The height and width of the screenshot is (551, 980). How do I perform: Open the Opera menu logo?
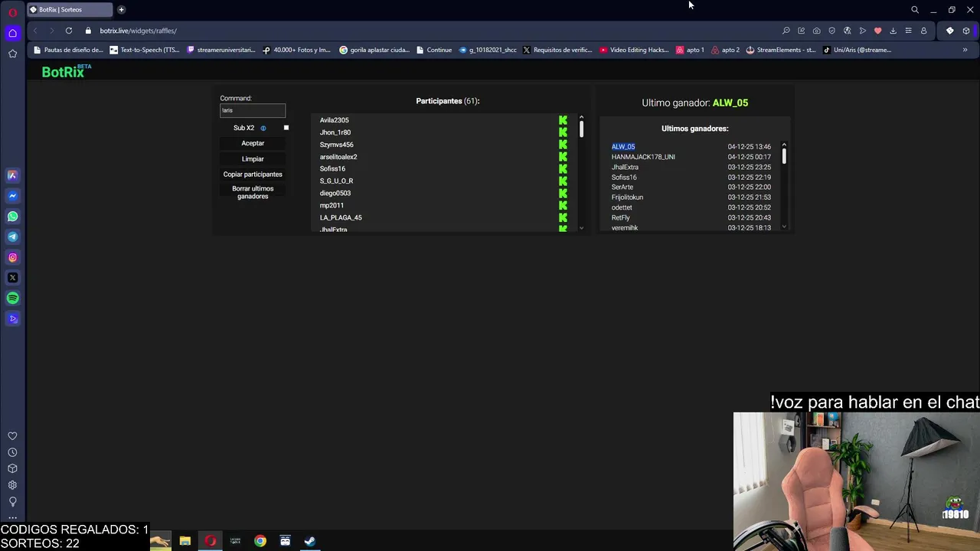(12, 12)
